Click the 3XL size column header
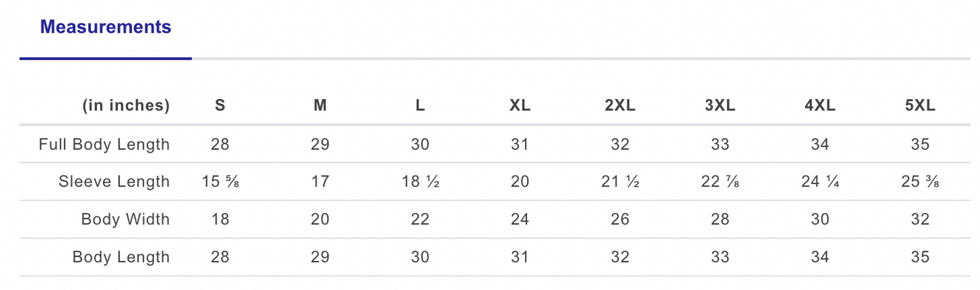980x290 pixels. 720,106
